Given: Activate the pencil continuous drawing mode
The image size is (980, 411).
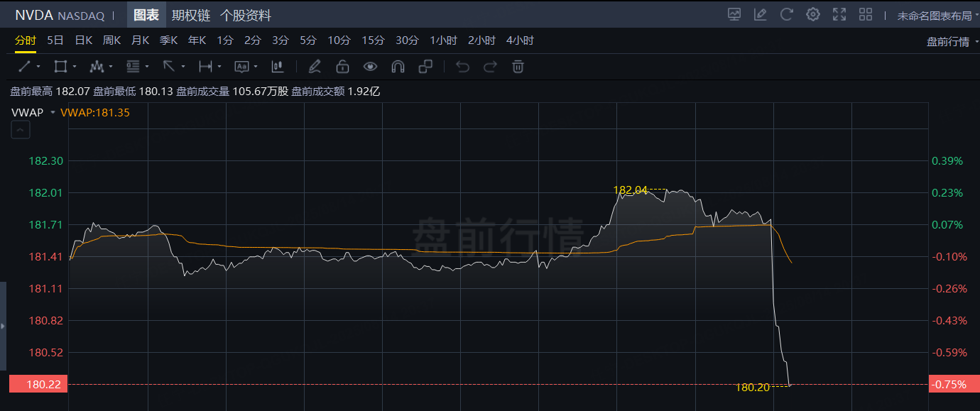Looking at the screenshot, I should 315,67.
